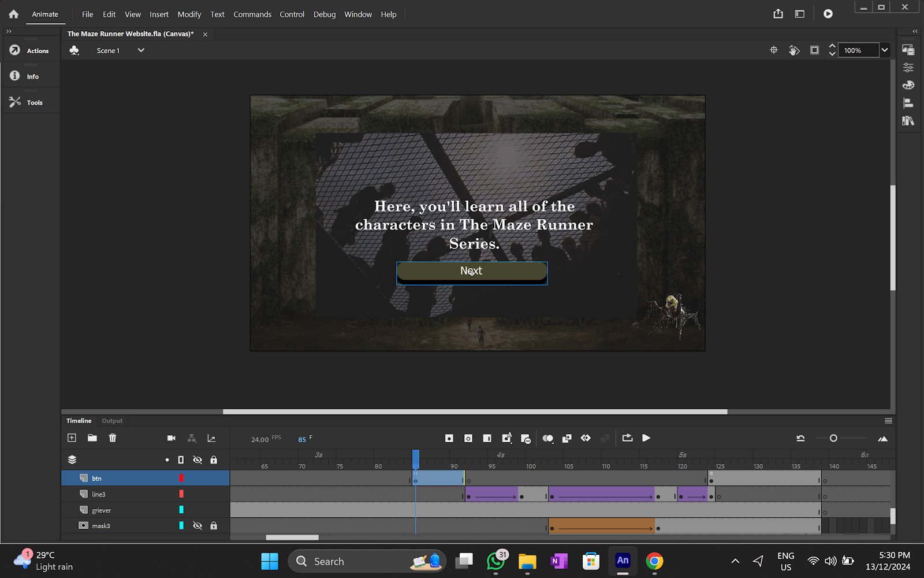Open the Tools panel
The height and width of the screenshot is (578, 924).
click(x=30, y=102)
